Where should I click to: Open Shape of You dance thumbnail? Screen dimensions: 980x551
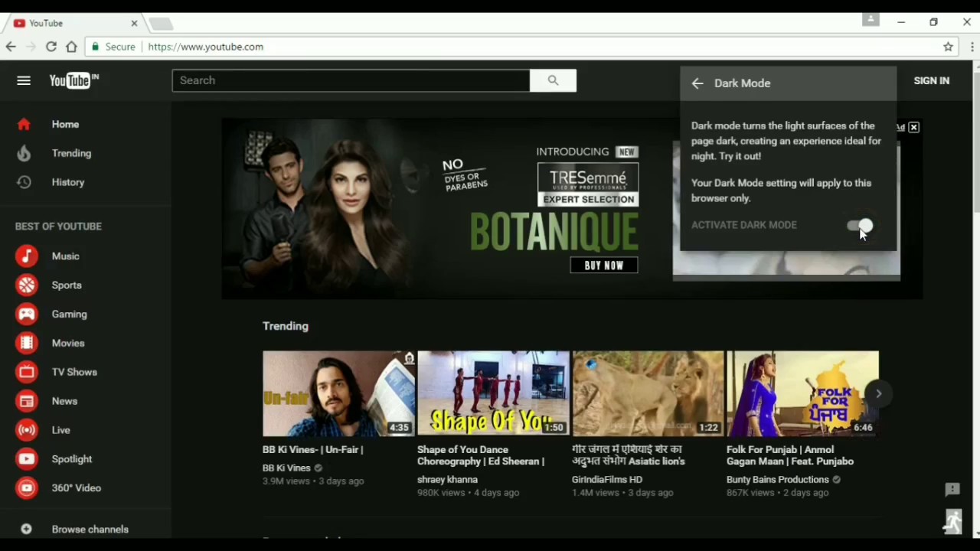click(493, 393)
